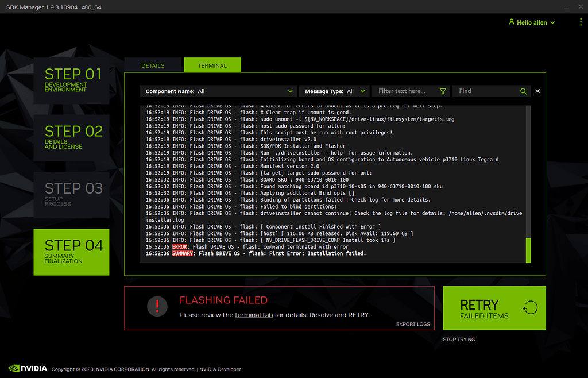The image size is (588, 378).
Task: Click the magnifying glass search icon
Action: click(x=523, y=91)
